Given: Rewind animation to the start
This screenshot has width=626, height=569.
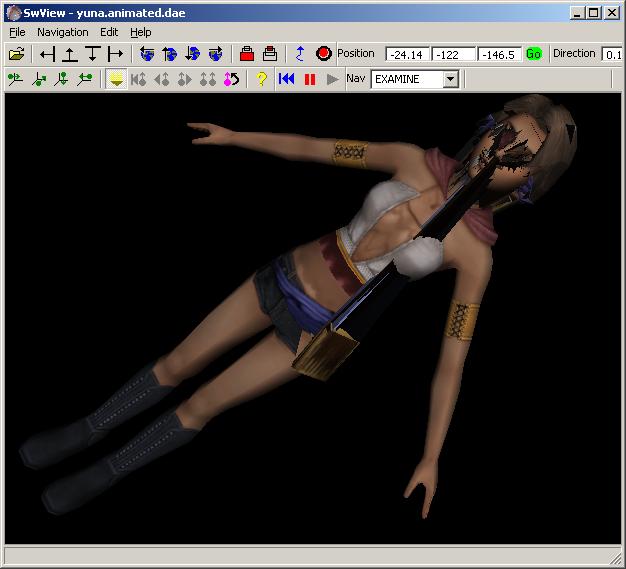Looking at the screenshot, I should pyautogui.click(x=287, y=79).
